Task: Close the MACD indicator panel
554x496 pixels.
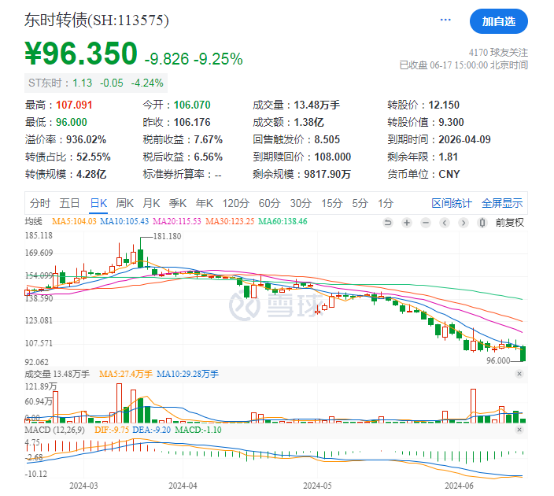Action: tap(519, 430)
